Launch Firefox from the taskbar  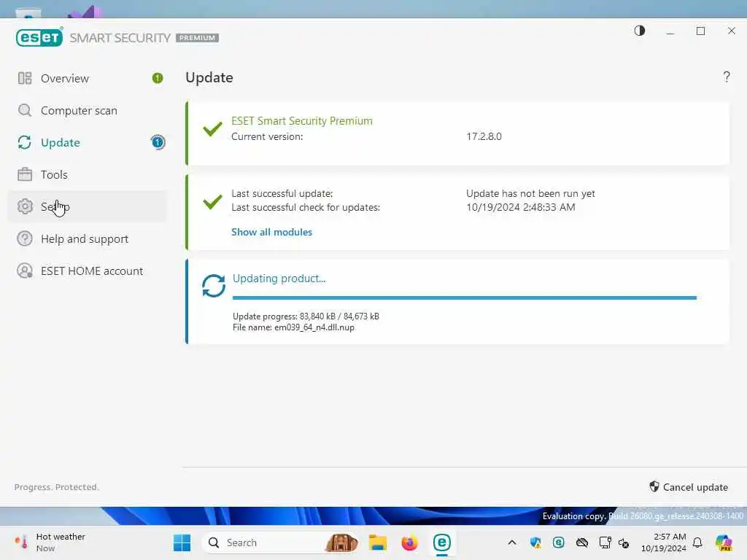click(410, 542)
